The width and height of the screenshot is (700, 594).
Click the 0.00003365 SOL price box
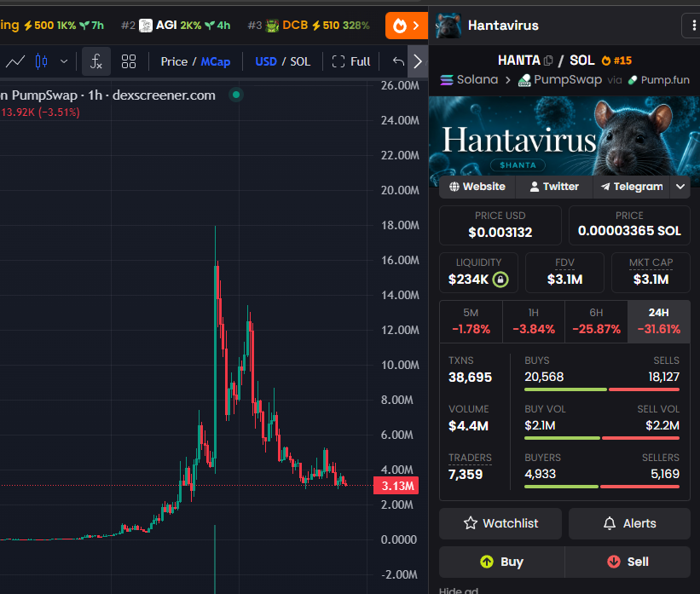[x=629, y=225]
